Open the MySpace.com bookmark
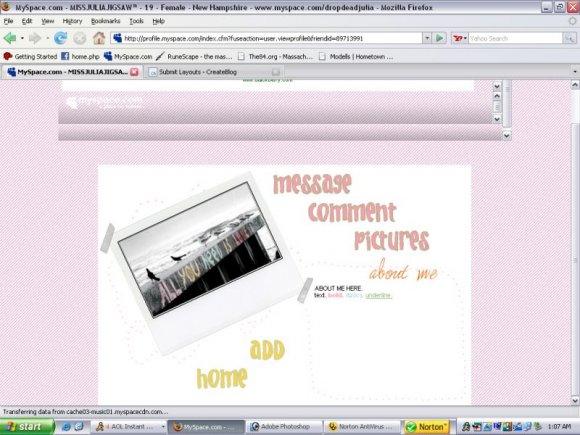The height and width of the screenshot is (435, 580). click(128, 56)
